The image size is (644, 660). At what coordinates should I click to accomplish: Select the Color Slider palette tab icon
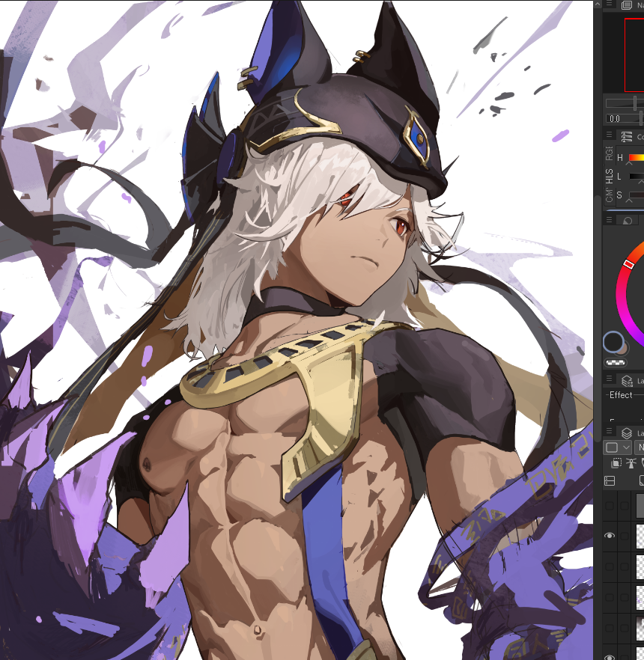coord(627,136)
